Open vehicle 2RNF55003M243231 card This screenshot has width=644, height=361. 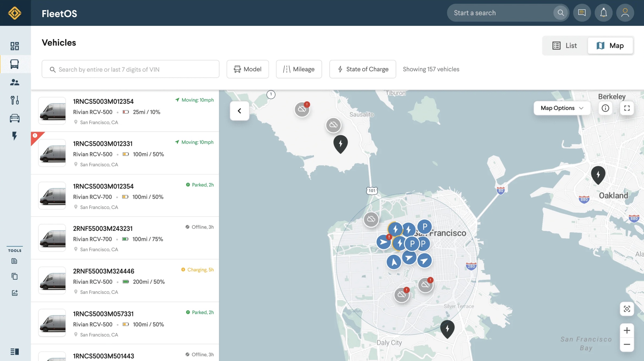point(125,238)
